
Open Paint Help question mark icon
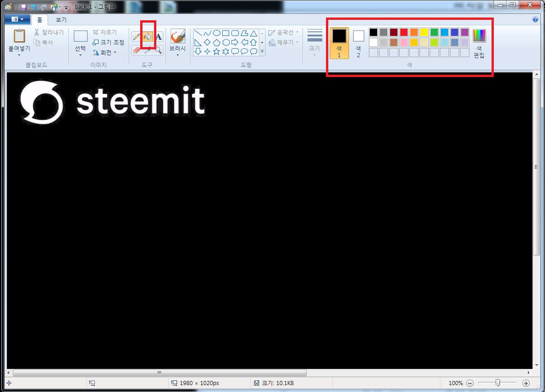(535, 19)
